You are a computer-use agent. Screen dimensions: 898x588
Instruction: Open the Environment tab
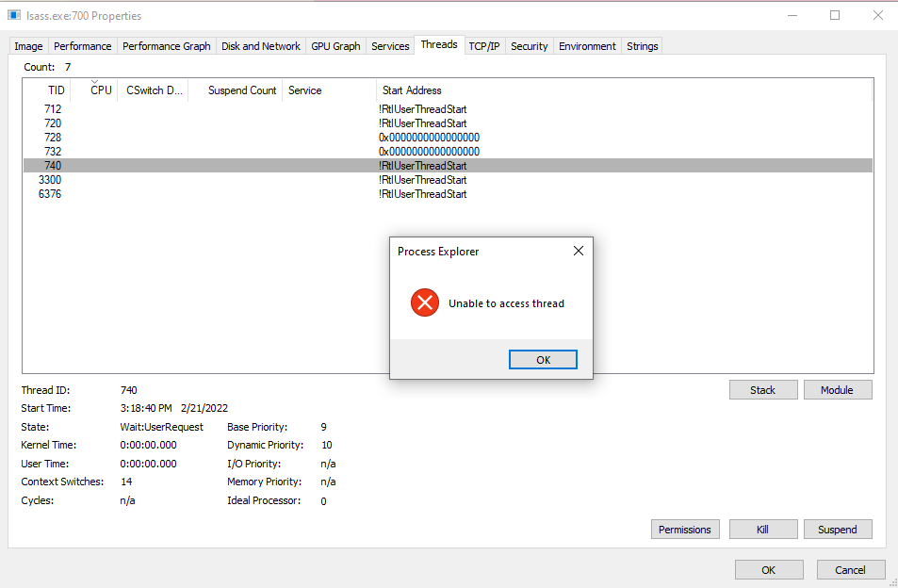click(x=587, y=46)
